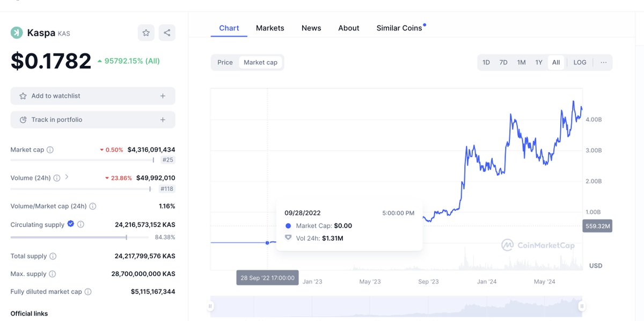The image size is (644, 321).
Task: Select the Market cap chart toggle
Action: (260, 63)
